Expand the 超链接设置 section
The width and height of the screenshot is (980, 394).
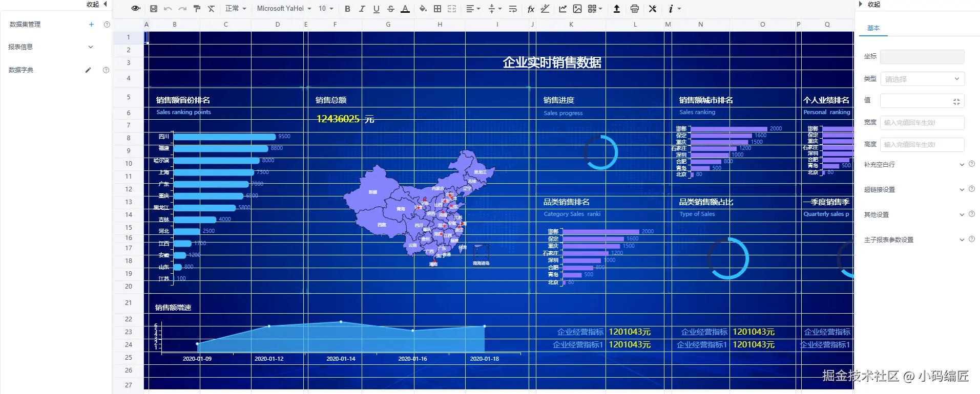962,189
